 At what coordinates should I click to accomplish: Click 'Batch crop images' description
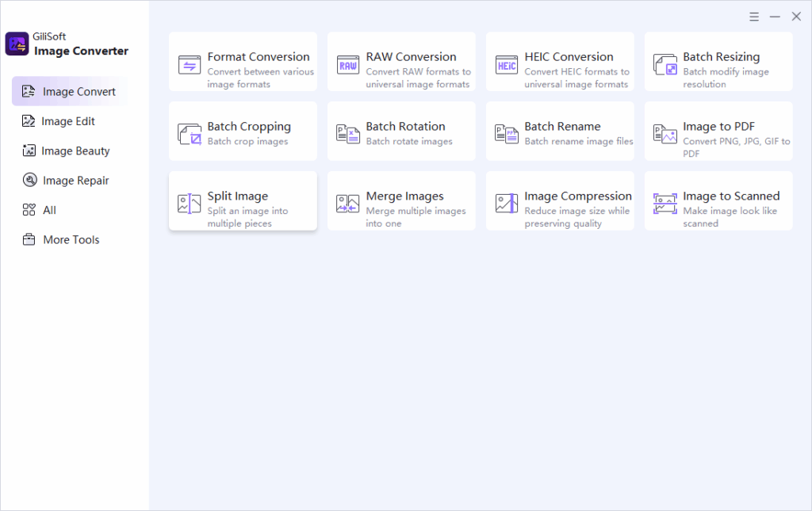tap(247, 141)
